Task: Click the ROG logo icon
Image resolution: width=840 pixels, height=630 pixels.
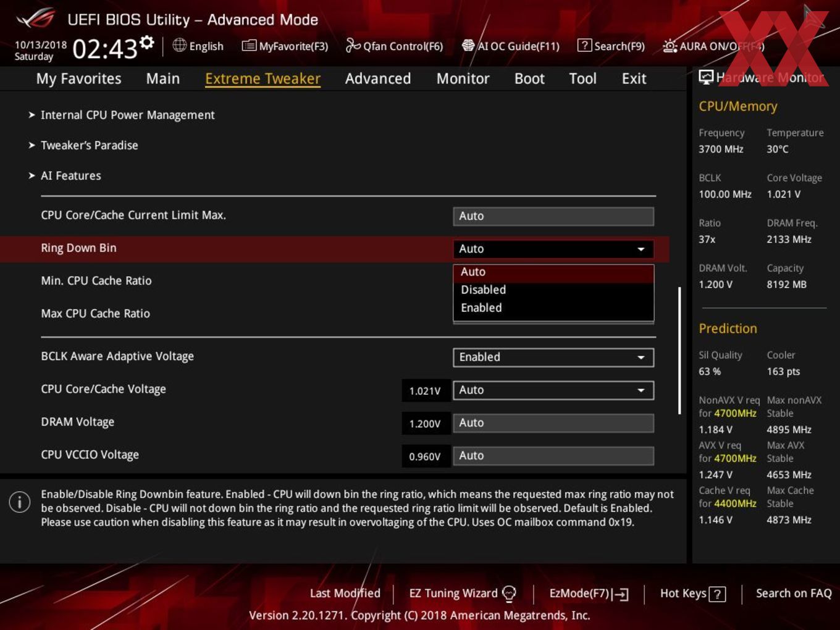Action: 36,19
